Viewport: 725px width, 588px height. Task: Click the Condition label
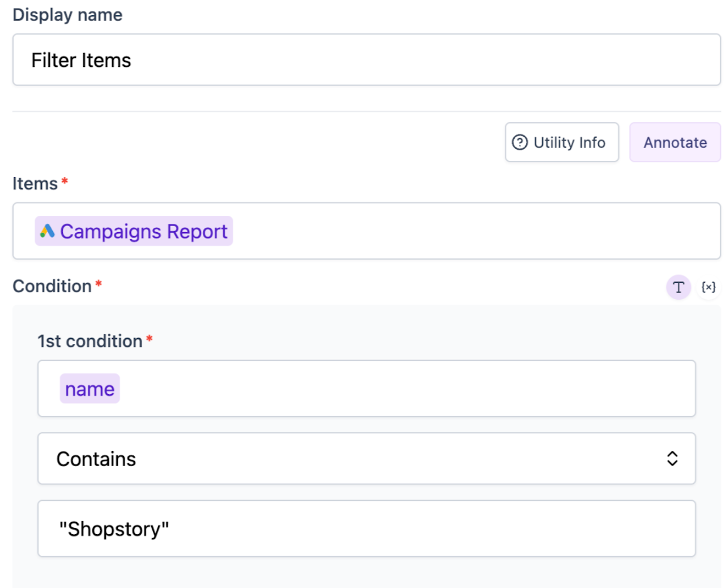tap(52, 286)
